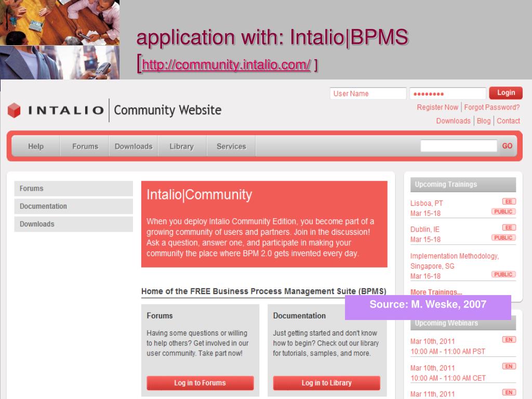The image size is (532, 399).
Task: Select the Downloads navigation tab
Action: (134, 146)
